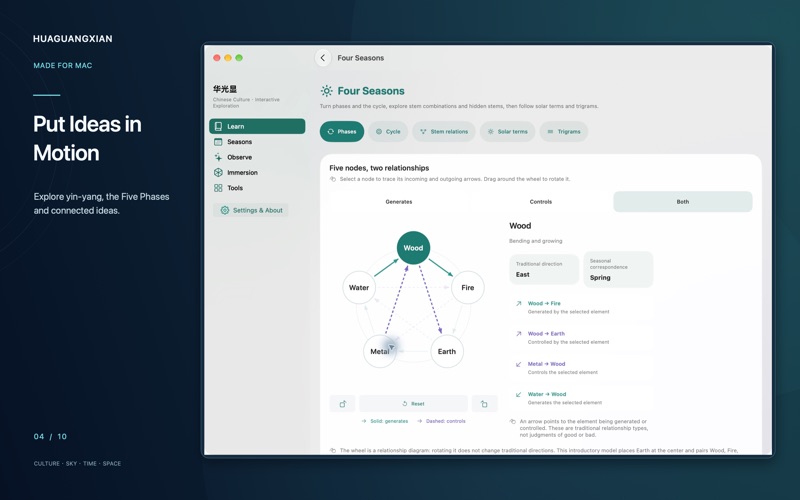This screenshot has height=500, width=800.
Task: Click the Wood → Fire relationship row
Action: pyautogui.click(x=582, y=307)
